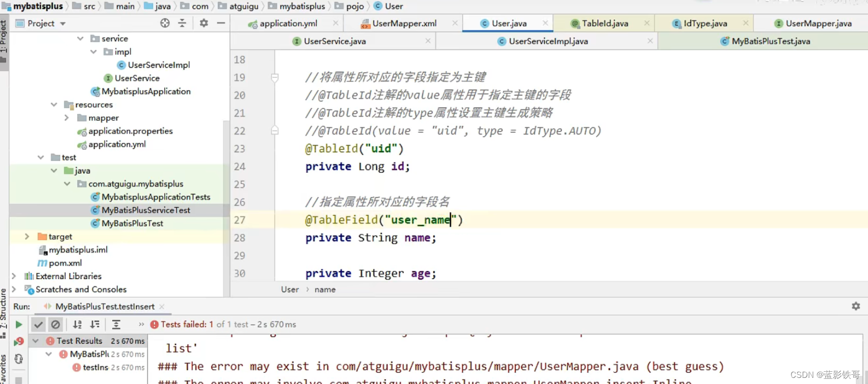Sort test results by duration
The width and height of the screenshot is (868, 384).
(x=95, y=324)
